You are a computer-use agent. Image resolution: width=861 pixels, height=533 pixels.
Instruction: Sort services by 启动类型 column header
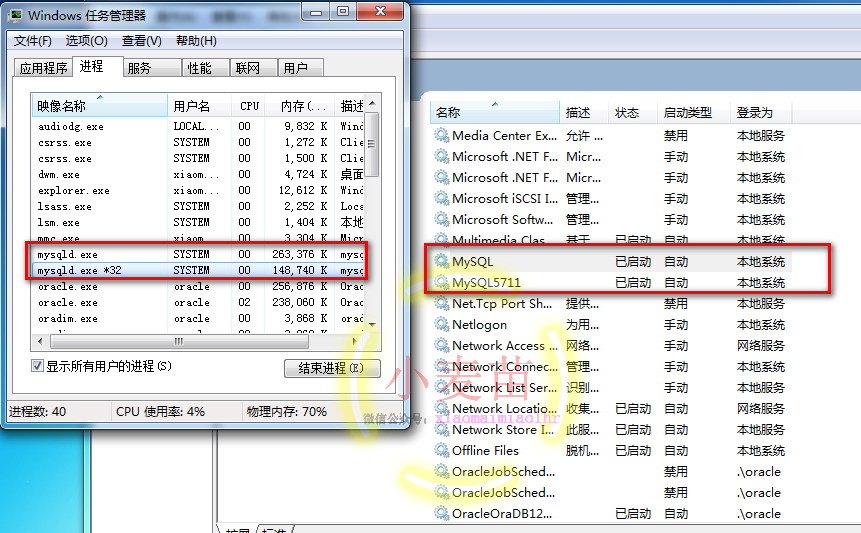[x=694, y=112]
